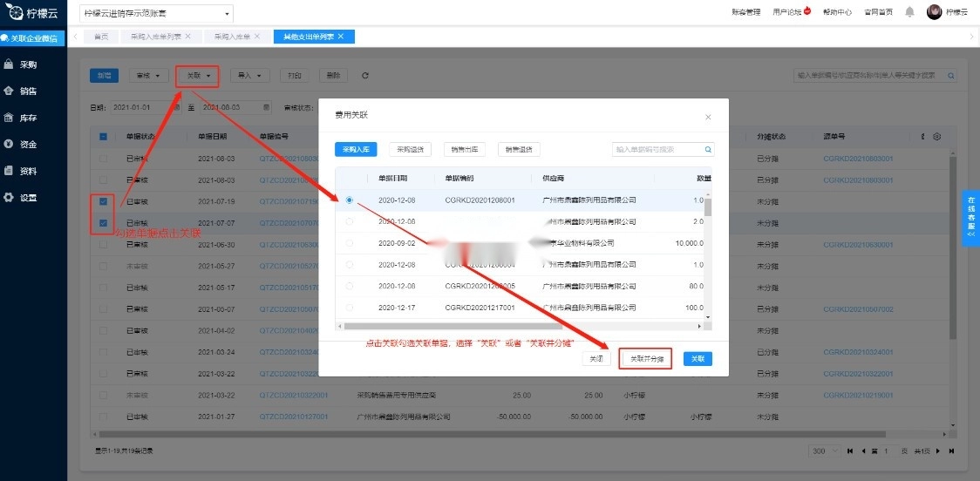Switch to the 采购入库单列表 tab
This screenshot has width=980, height=481.
click(x=160, y=37)
